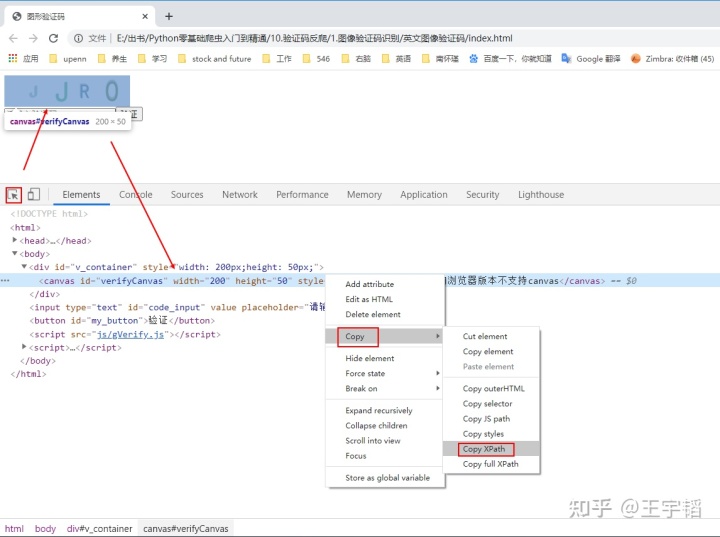
Task: Switch to the Application tab
Action: 423,195
